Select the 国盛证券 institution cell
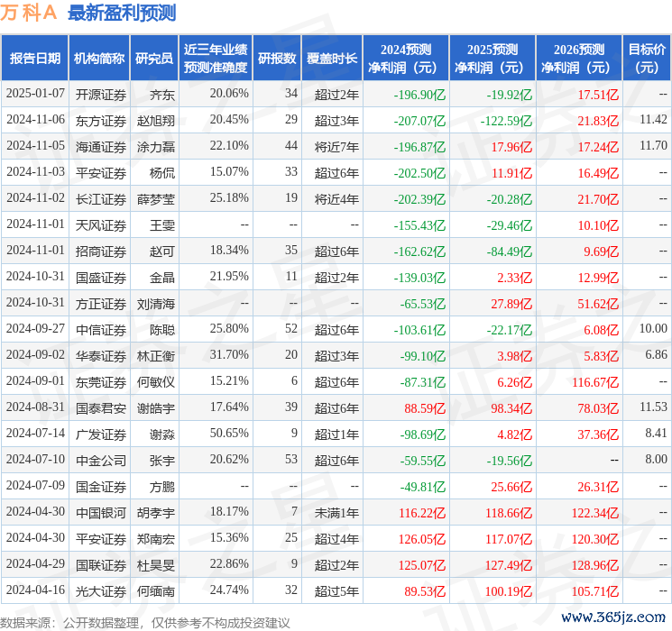 [x=101, y=278]
